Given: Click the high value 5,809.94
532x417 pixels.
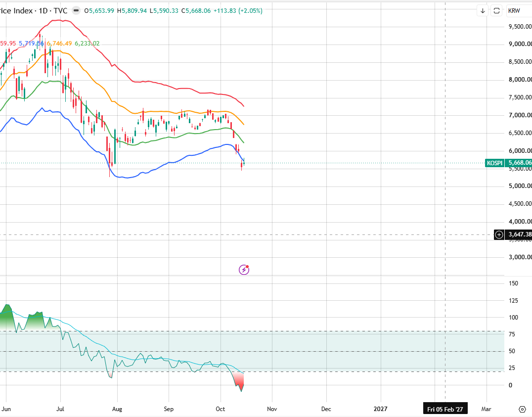Looking at the screenshot, I should (x=134, y=11).
